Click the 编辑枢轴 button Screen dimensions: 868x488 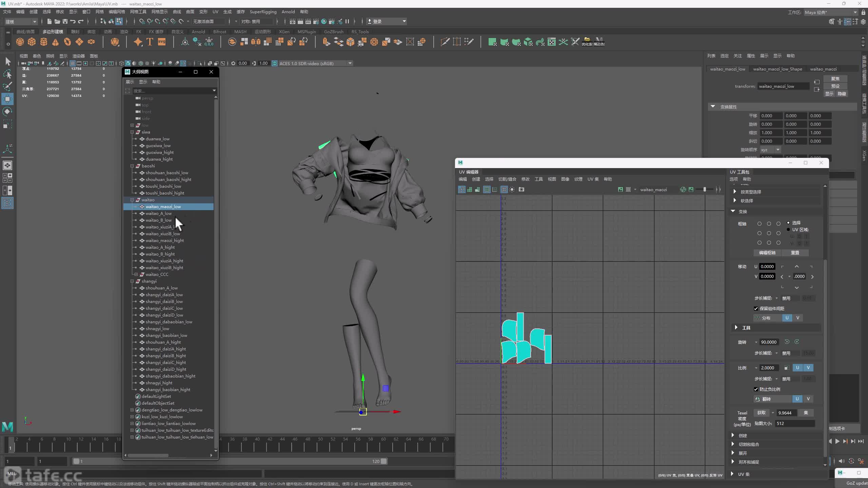point(767,253)
